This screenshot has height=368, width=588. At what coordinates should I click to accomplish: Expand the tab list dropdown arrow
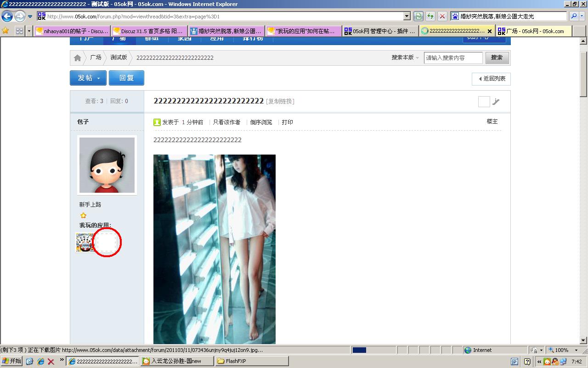29,31
